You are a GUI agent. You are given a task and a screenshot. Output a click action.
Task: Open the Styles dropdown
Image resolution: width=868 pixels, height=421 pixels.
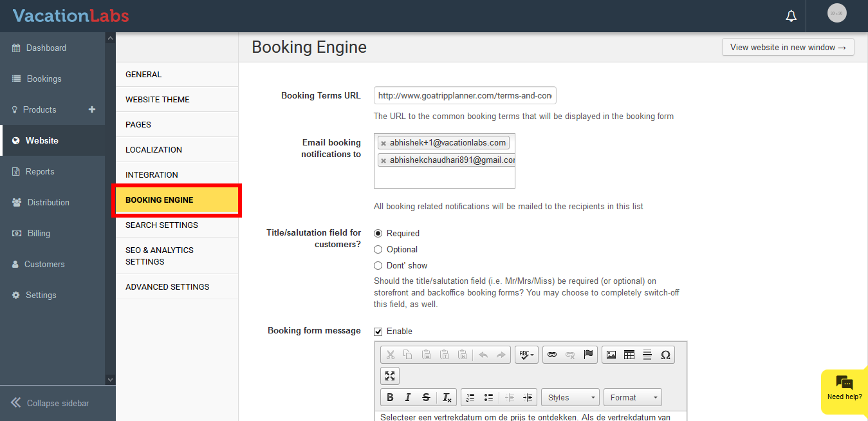point(569,397)
